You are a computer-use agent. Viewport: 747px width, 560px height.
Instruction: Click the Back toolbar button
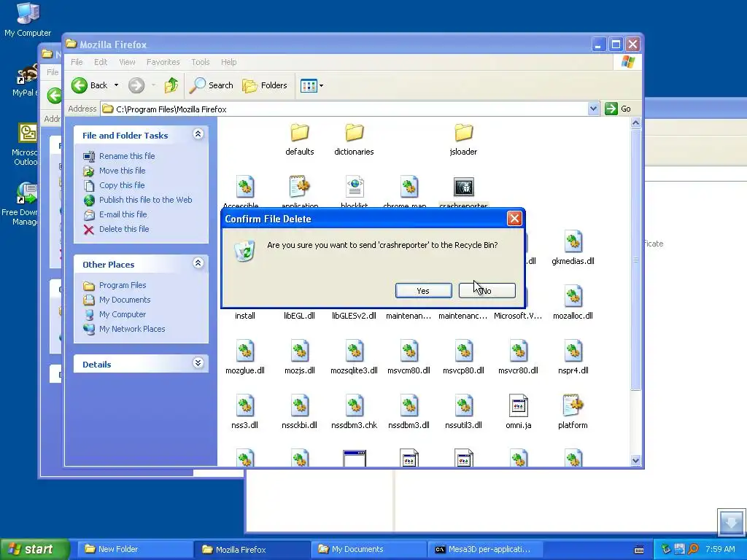90,86
